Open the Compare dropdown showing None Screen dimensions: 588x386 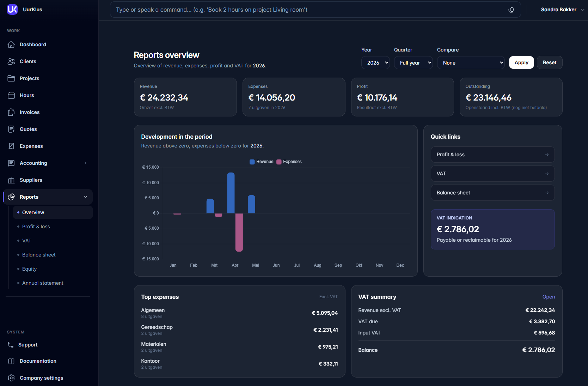[471, 63]
